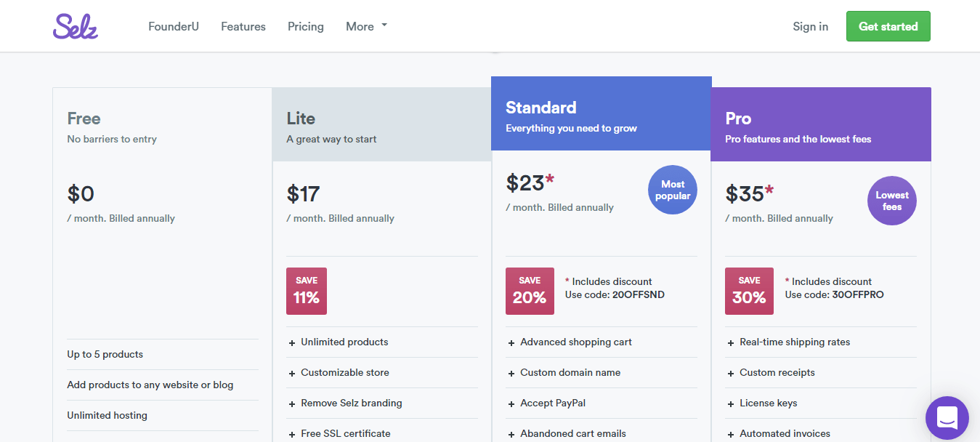980x442 pixels.
Task: Click plus icon beside Unlimited products
Action: (292, 342)
